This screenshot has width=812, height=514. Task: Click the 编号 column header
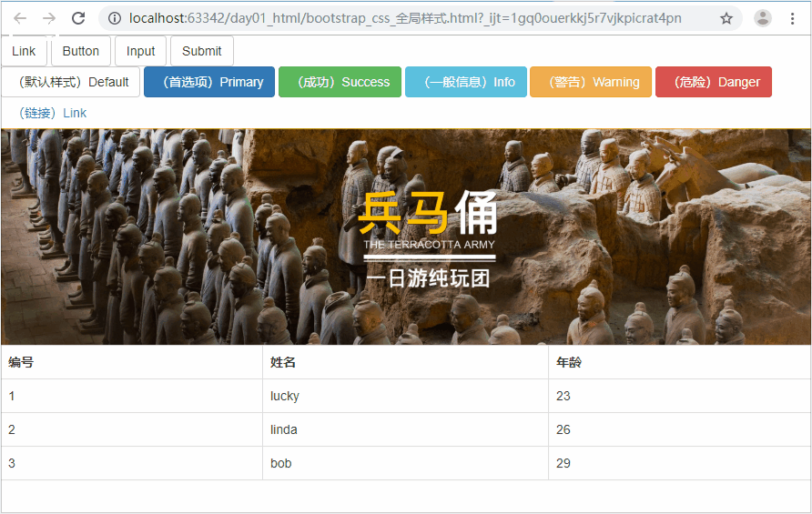click(132, 362)
